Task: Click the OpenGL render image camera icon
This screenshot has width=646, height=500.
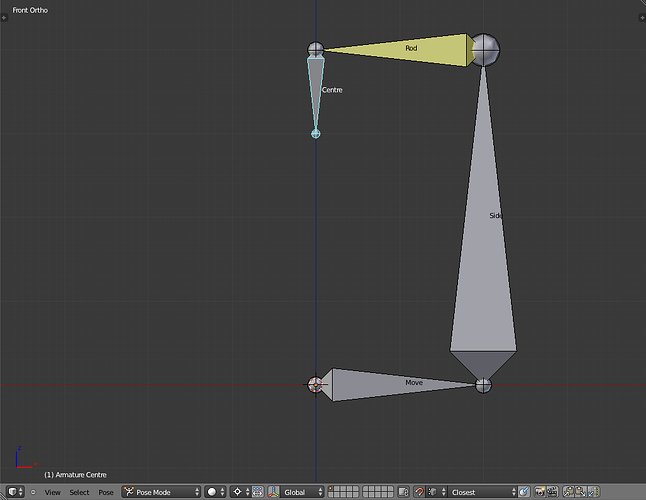Action: [540, 492]
